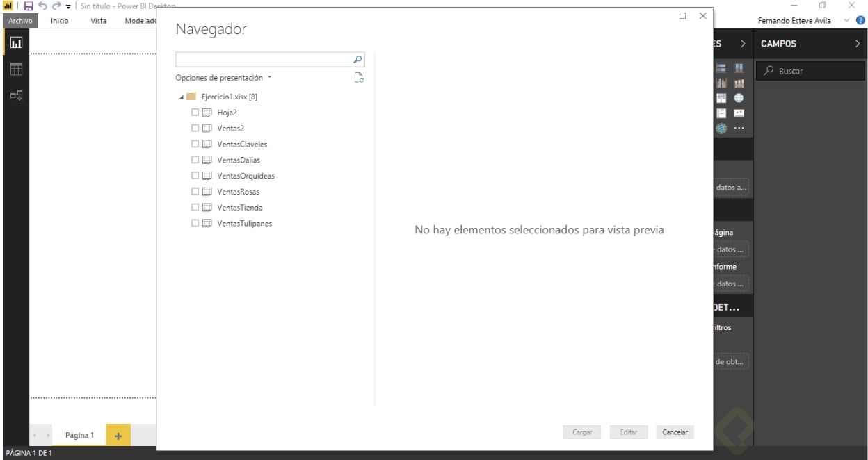Tick the VentasDalias checkbox
This screenshot has width=868, height=460.
[x=195, y=160]
